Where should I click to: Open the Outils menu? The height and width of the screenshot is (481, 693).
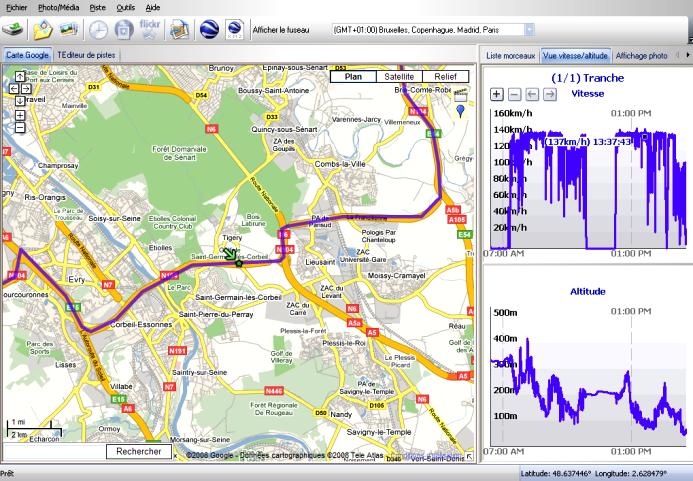(x=126, y=8)
